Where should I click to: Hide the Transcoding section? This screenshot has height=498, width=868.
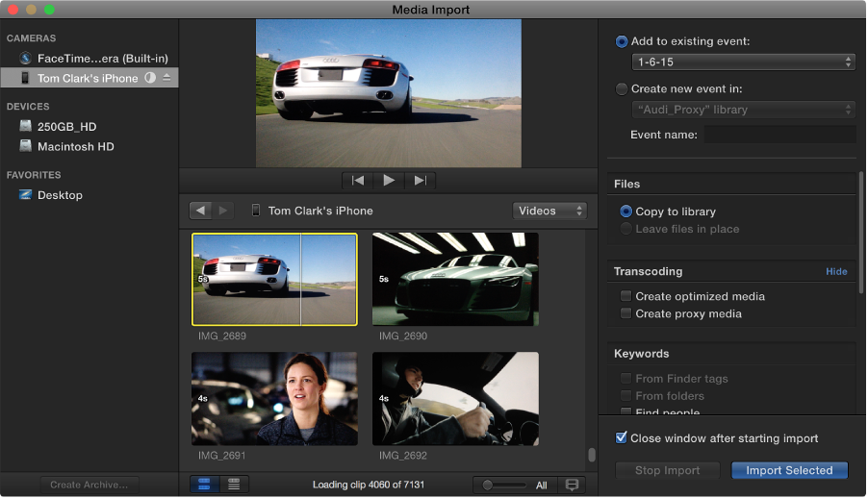[x=836, y=272]
